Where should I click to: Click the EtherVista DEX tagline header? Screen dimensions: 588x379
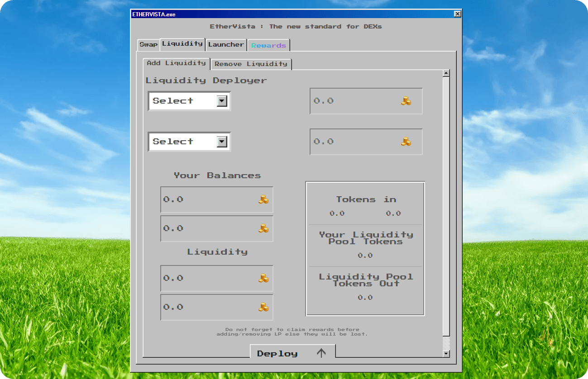click(x=296, y=27)
